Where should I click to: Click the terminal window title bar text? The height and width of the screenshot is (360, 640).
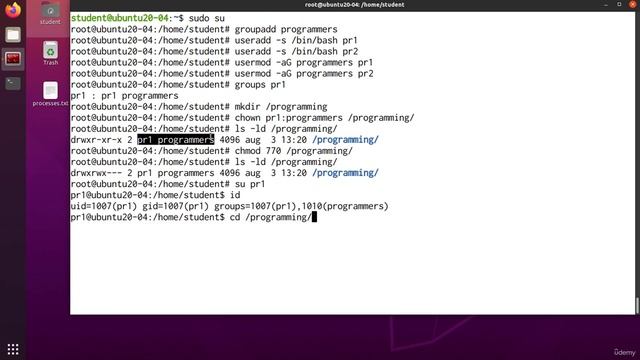pos(354,5)
